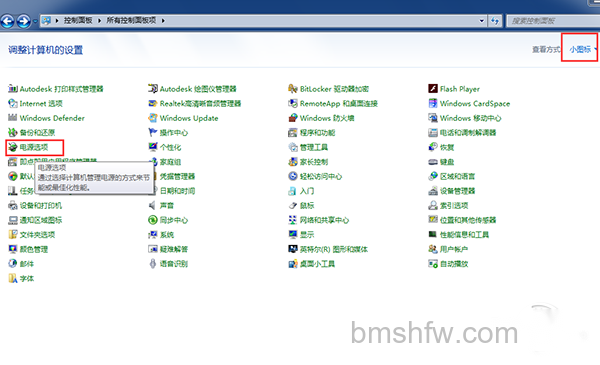Open Autodesk 绘图仪管理器 icon
The width and height of the screenshot is (600, 365).
(153, 89)
